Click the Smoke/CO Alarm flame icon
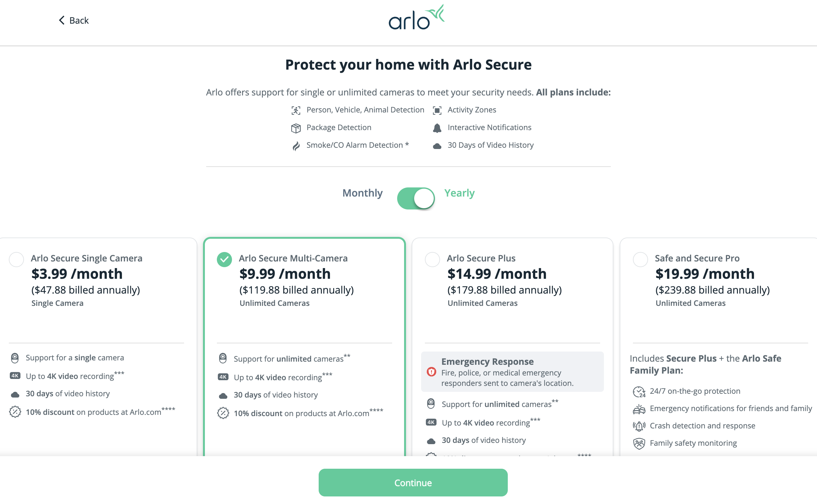The height and width of the screenshot is (504, 817). [296, 146]
